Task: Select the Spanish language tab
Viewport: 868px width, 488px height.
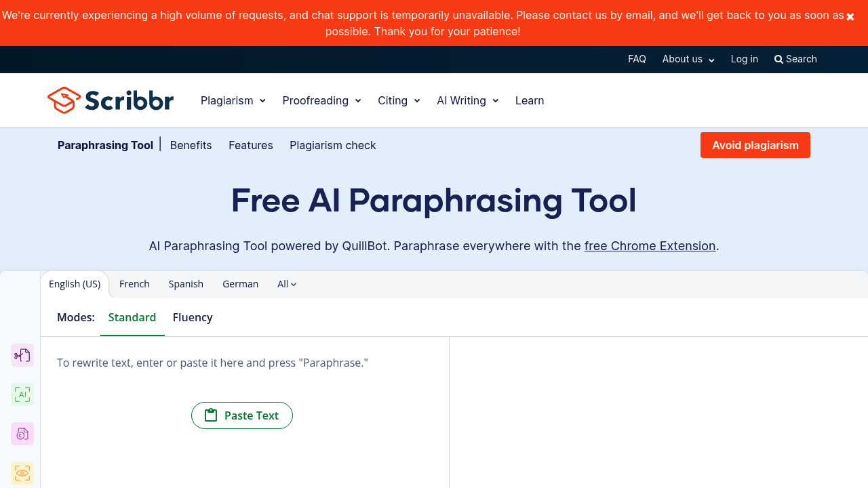Action: pos(186,284)
